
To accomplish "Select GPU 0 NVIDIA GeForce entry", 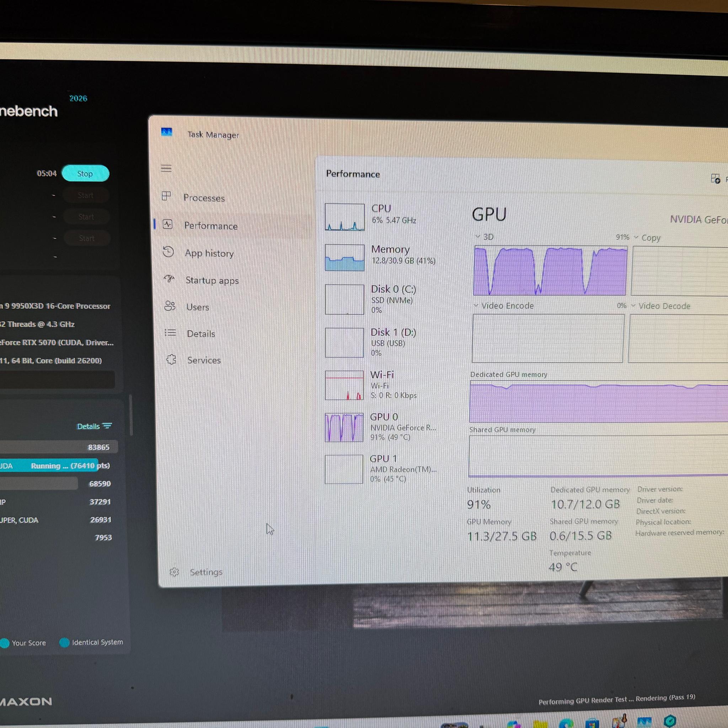I will 381,427.
